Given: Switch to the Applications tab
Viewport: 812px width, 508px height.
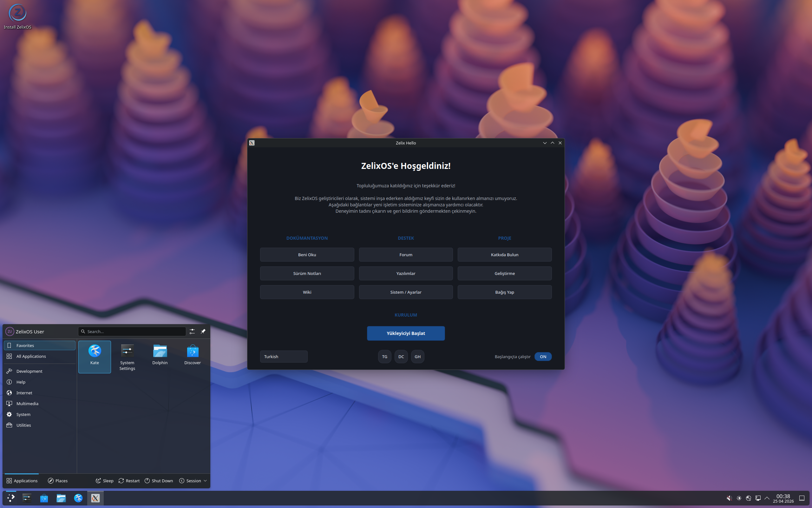Looking at the screenshot, I should tap(22, 481).
